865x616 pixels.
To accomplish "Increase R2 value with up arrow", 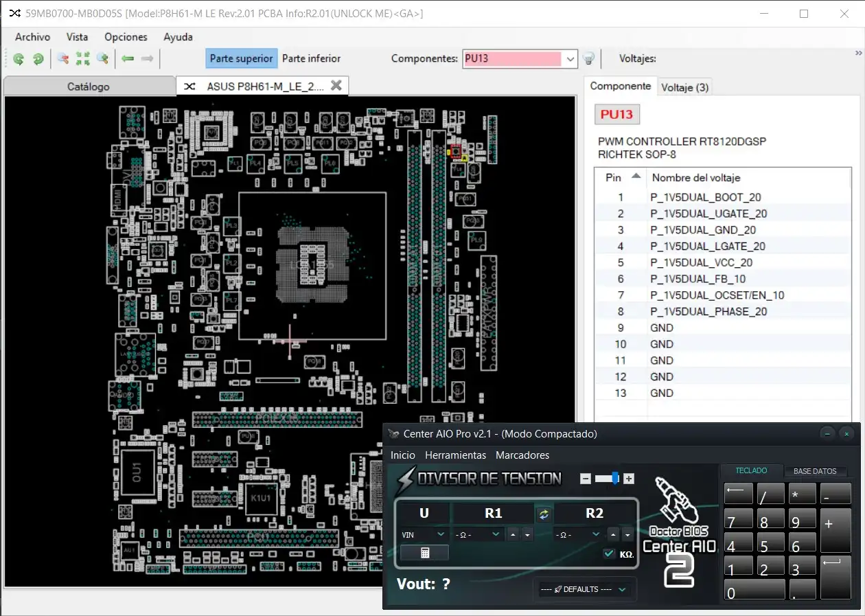I will (x=614, y=534).
